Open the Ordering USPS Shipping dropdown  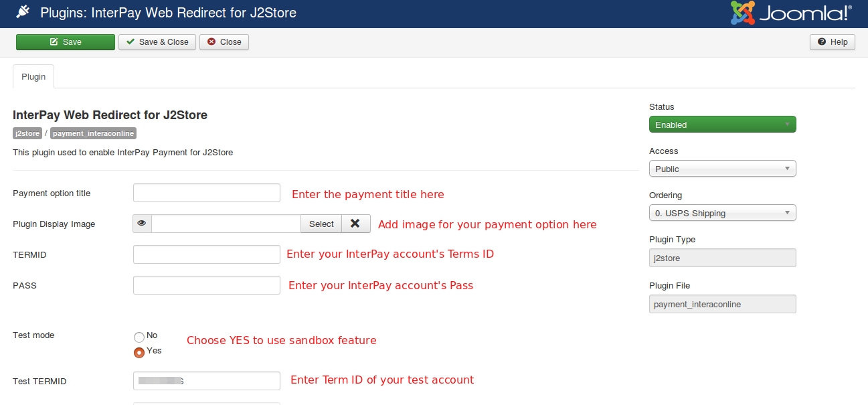(723, 213)
